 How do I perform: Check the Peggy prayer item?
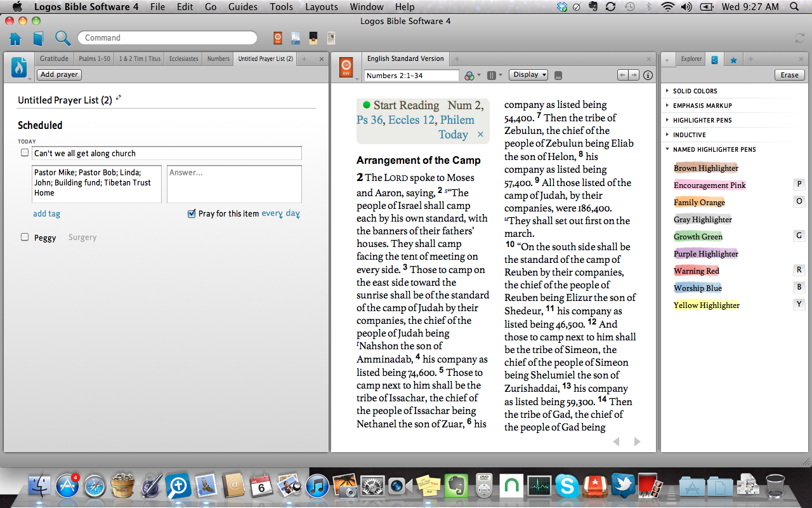pyautogui.click(x=25, y=237)
